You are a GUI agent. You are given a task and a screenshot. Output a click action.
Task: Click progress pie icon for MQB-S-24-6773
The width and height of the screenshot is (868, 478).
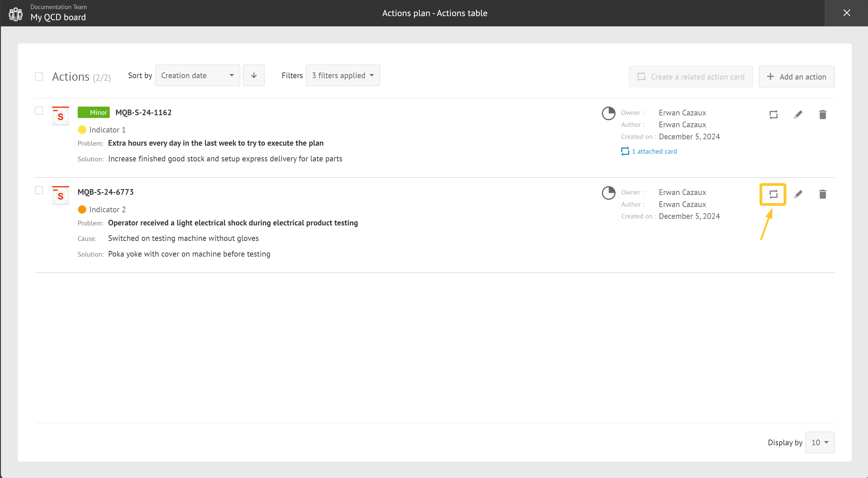[x=609, y=193]
